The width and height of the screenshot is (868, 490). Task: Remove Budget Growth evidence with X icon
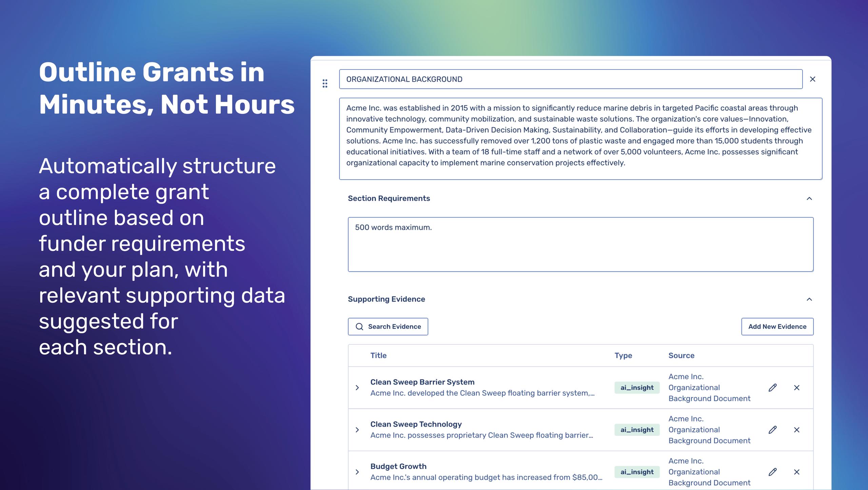(796, 472)
